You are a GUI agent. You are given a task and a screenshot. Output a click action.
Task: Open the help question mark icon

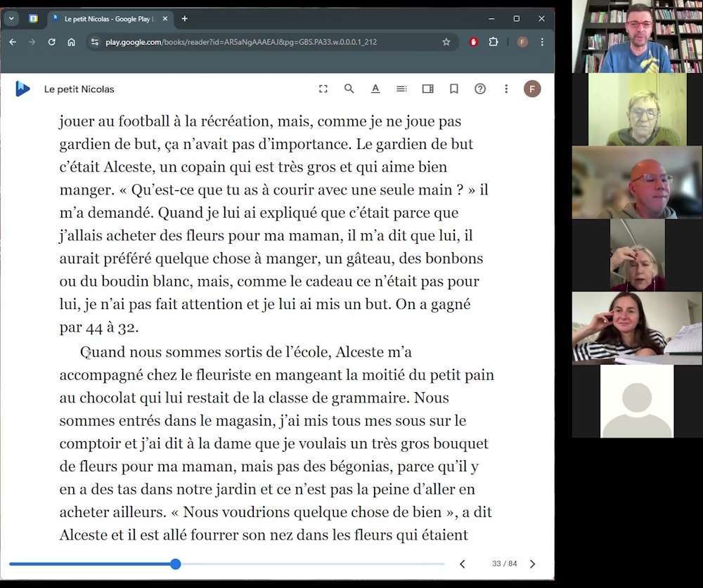tap(479, 89)
